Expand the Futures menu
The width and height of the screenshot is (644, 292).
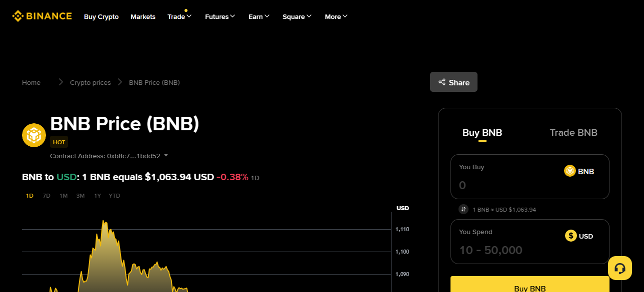click(220, 17)
